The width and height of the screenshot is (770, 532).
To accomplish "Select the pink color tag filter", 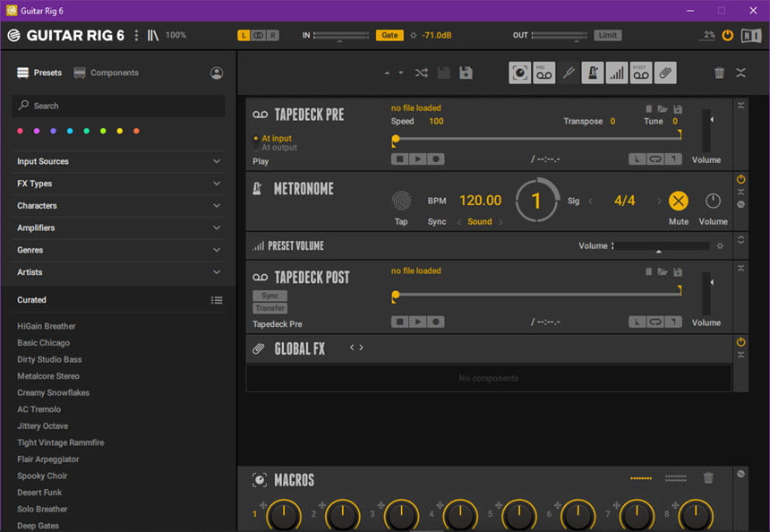I will point(20,131).
